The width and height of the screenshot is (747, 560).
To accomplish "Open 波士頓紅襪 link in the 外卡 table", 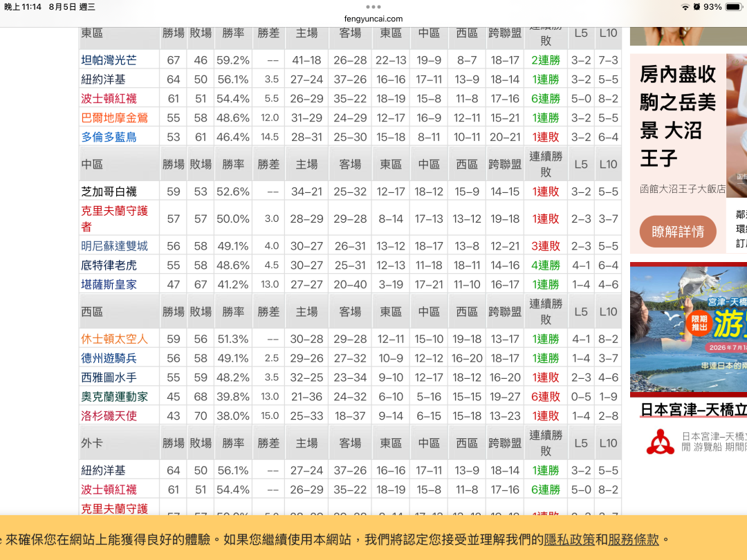I will [x=109, y=489].
